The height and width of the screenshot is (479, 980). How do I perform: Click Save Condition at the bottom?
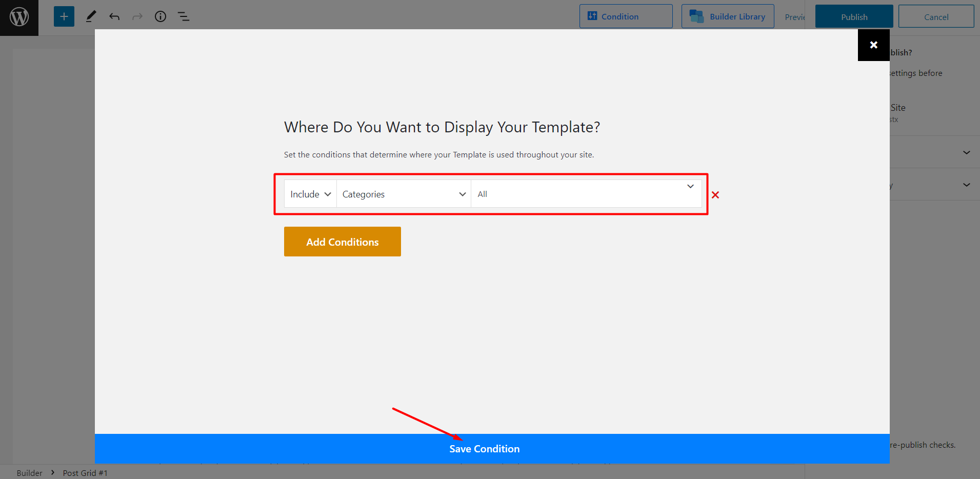pos(484,448)
